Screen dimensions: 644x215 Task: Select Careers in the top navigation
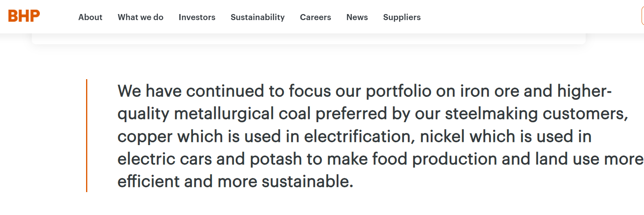click(x=315, y=17)
